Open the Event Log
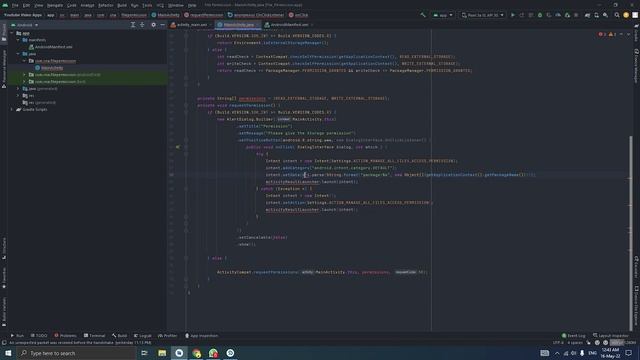This screenshot has width=640, height=360. coord(573,336)
